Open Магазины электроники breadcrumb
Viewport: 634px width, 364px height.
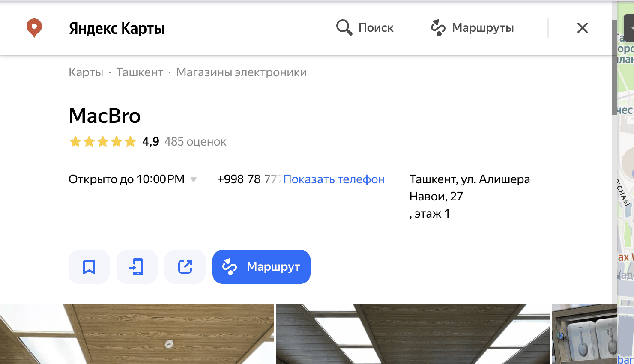pos(242,72)
